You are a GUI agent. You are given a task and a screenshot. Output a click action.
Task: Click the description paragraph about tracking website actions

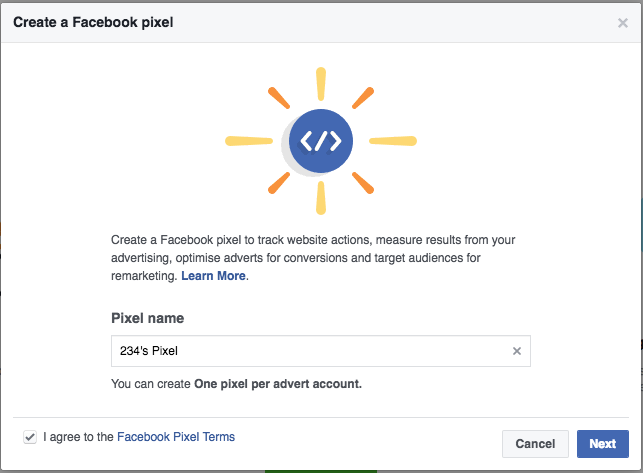(x=313, y=258)
